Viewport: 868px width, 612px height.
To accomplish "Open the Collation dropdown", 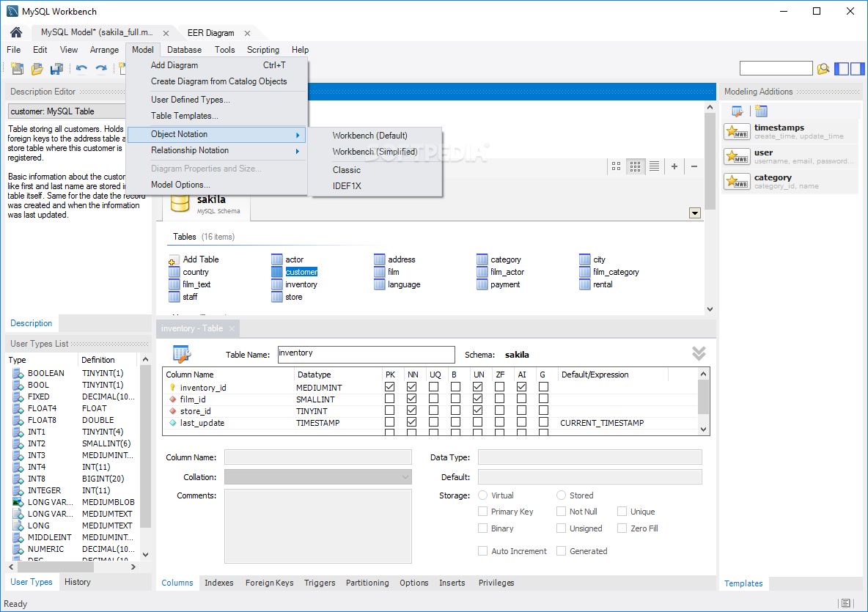I will (317, 477).
